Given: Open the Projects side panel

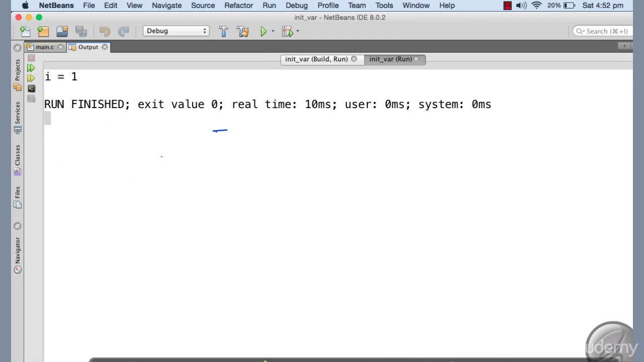Looking at the screenshot, I should tap(18, 74).
